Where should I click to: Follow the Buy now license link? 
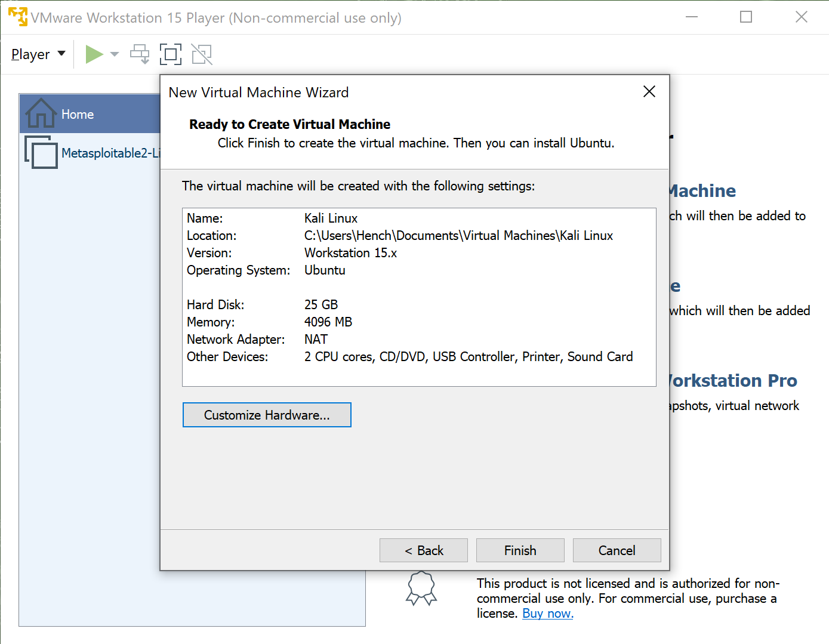(x=547, y=614)
